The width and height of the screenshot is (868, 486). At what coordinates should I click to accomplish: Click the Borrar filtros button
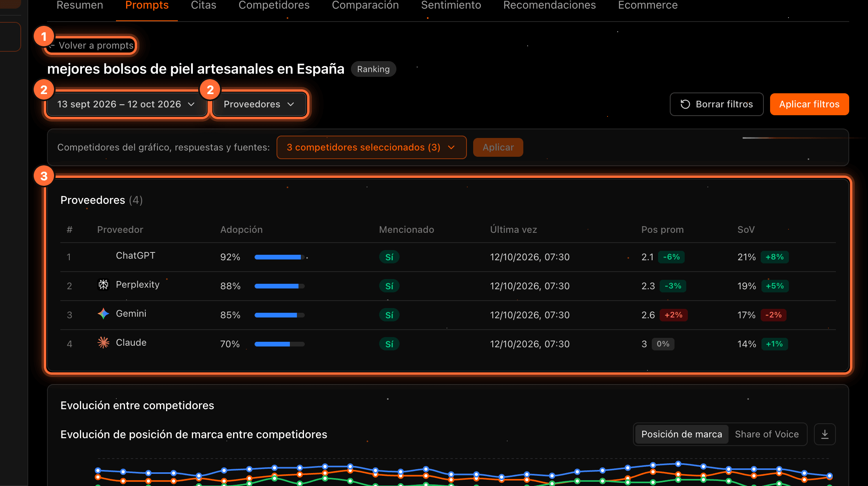point(716,104)
